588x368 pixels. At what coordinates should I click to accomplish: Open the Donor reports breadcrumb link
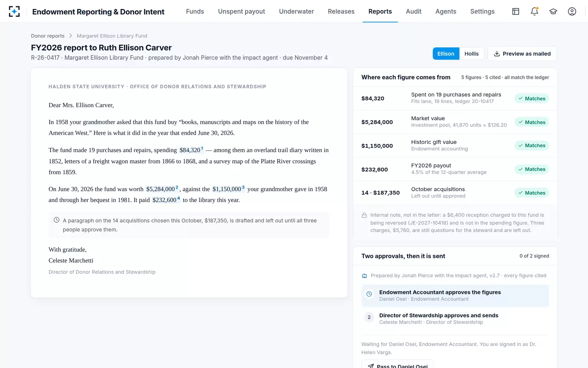coord(48,36)
